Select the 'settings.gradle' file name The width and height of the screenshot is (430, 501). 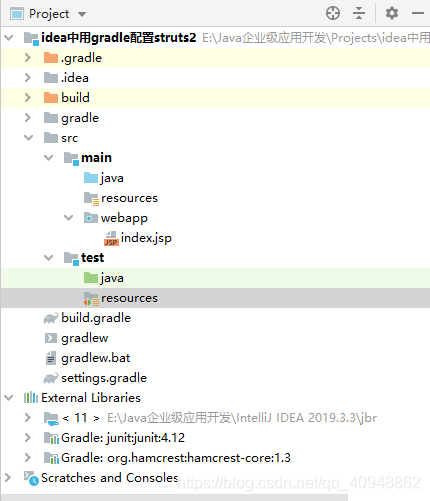[104, 378]
